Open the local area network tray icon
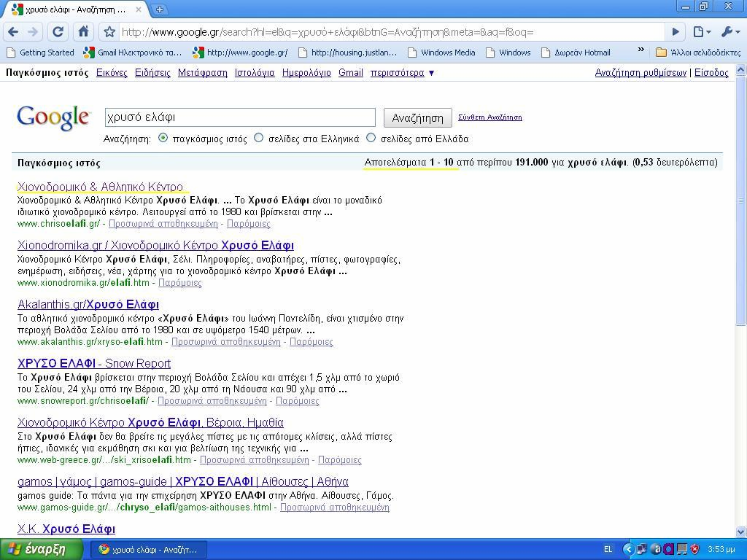747x560 pixels. click(x=682, y=550)
